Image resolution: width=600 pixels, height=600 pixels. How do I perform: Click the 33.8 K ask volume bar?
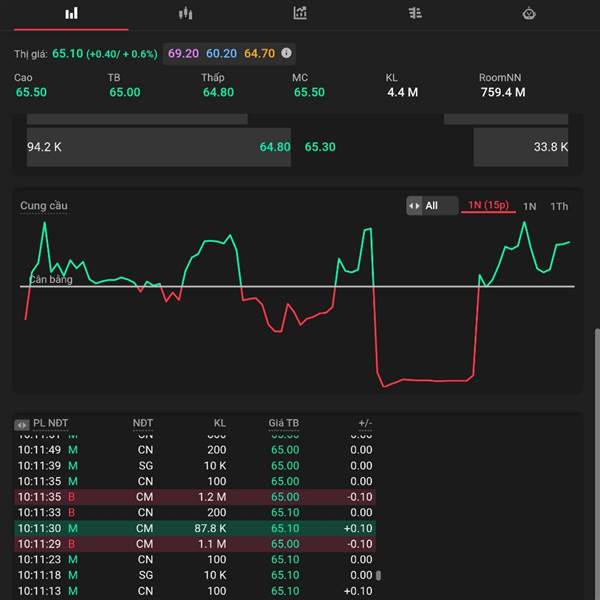[x=521, y=147]
